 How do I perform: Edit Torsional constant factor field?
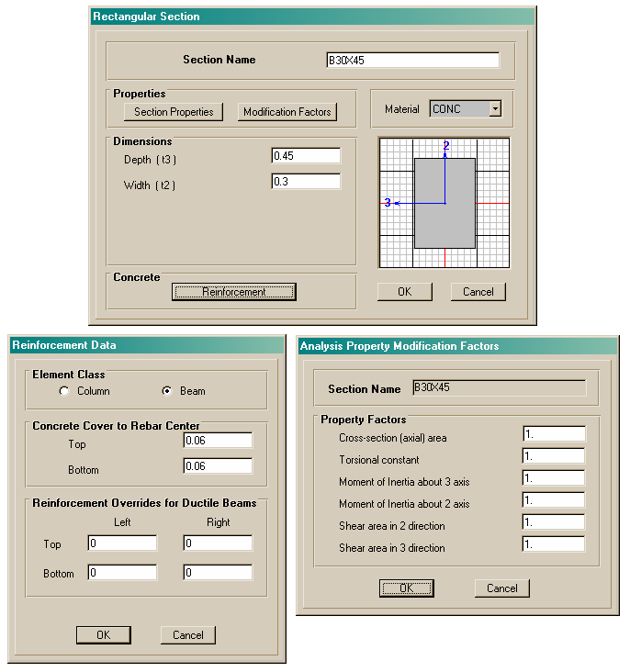pyautogui.click(x=554, y=456)
